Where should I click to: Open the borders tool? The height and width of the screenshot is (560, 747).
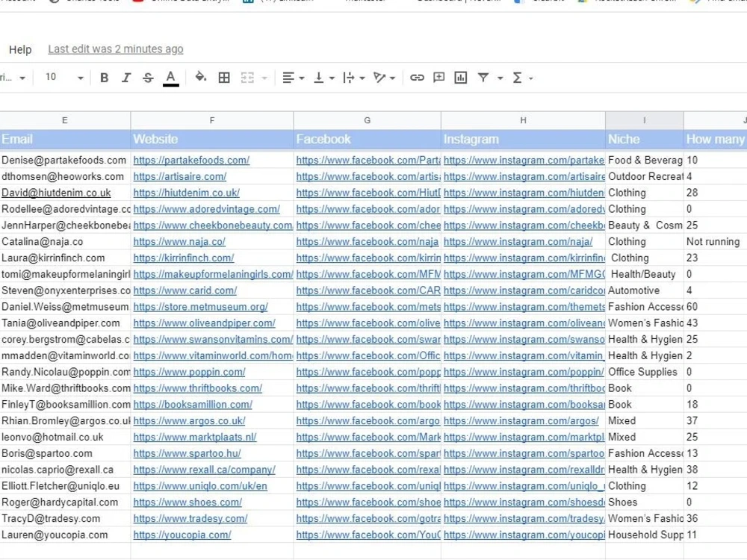pos(224,78)
